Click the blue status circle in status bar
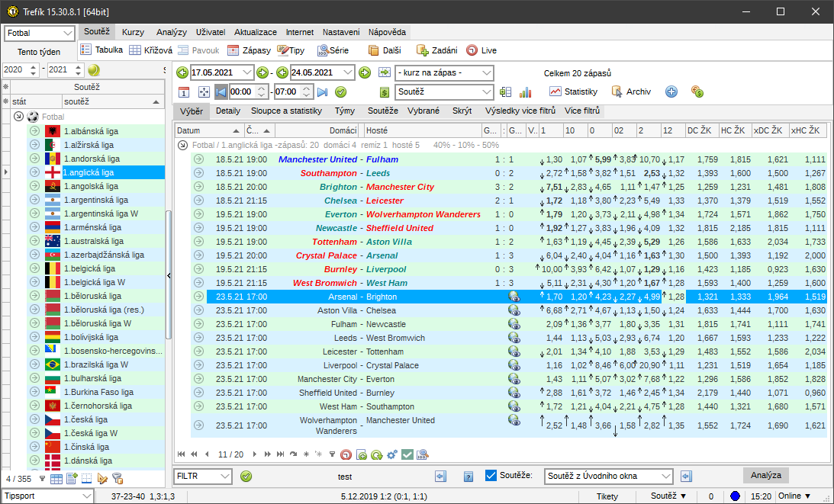834x504 pixels. click(735, 496)
